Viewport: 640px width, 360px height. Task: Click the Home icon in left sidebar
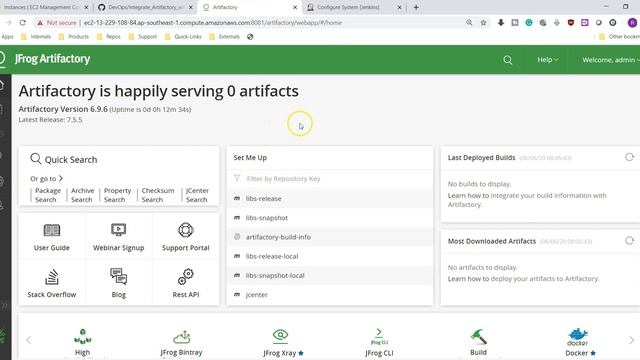click(x=2, y=85)
